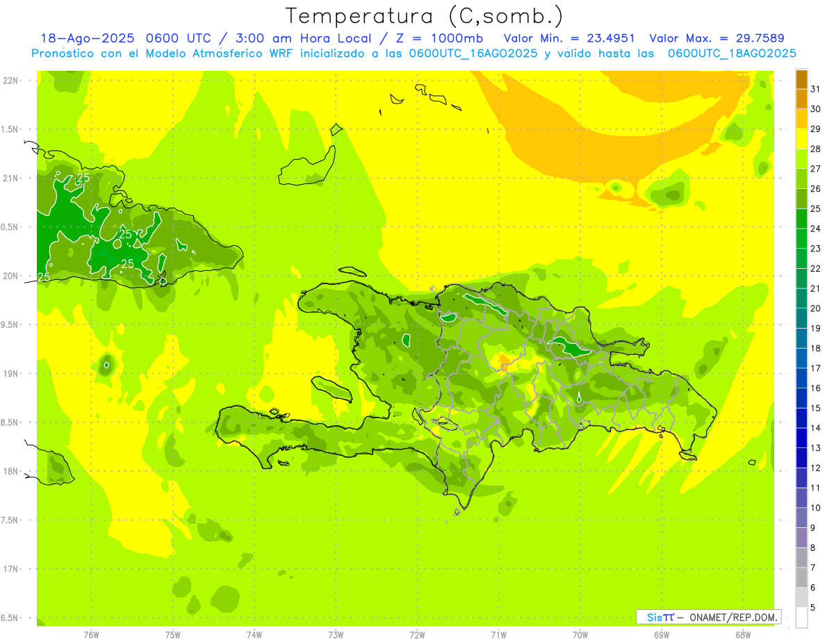Pick the gray swatch between 6 and 7
The image size is (834, 644).
click(x=801, y=577)
